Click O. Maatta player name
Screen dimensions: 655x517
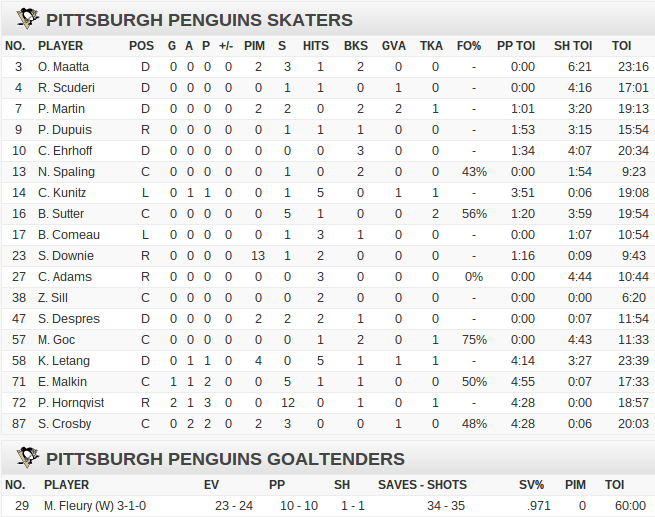click(63, 67)
